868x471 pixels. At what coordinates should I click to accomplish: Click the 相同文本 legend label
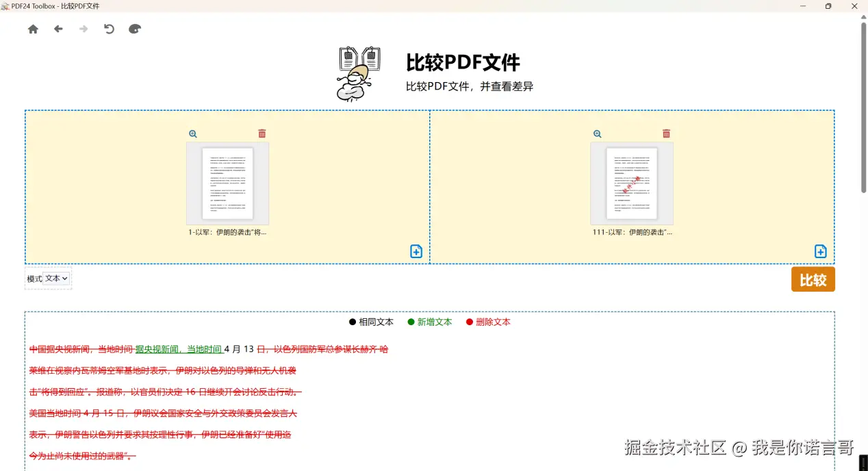click(x=376, y=322)
